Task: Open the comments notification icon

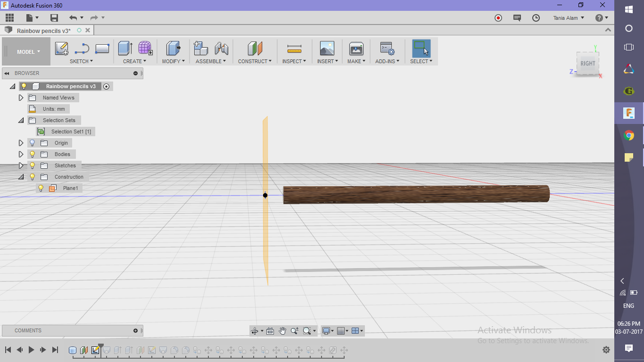Action: click(x=517, y=18)
